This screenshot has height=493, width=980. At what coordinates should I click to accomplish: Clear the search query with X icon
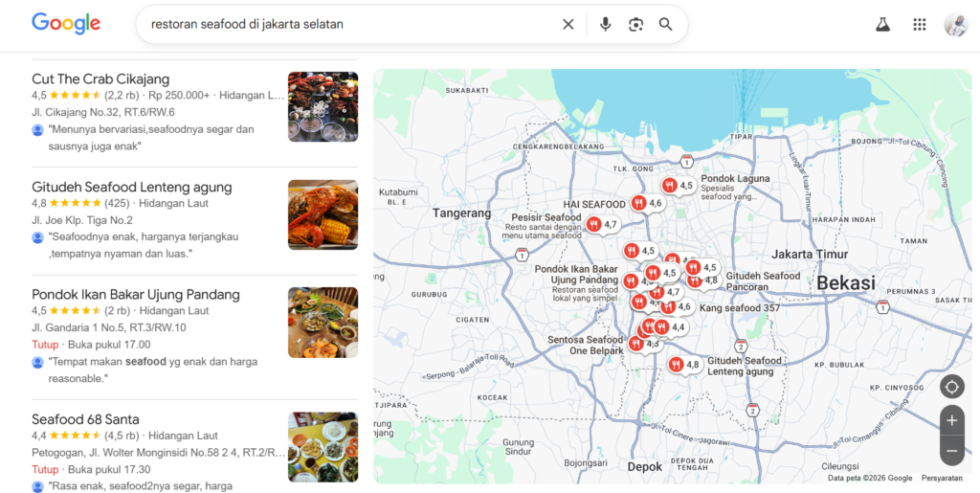coord(568,24)
